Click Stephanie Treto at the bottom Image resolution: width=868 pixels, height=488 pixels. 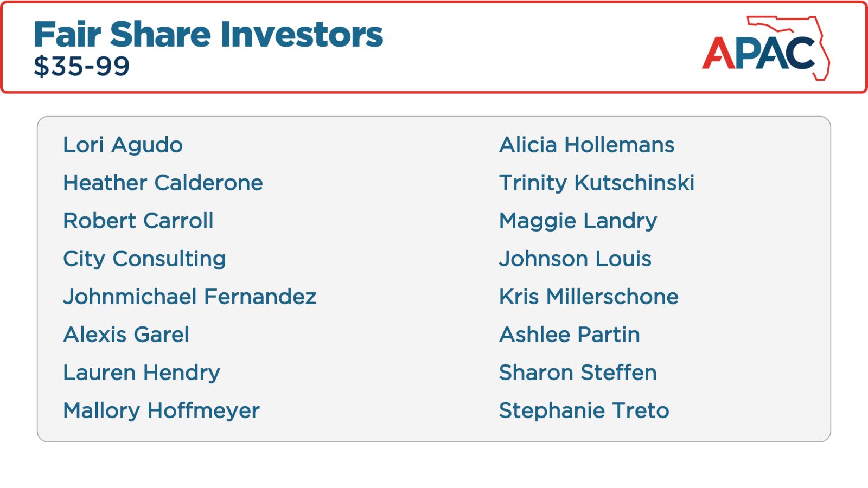tap(584, 412)
